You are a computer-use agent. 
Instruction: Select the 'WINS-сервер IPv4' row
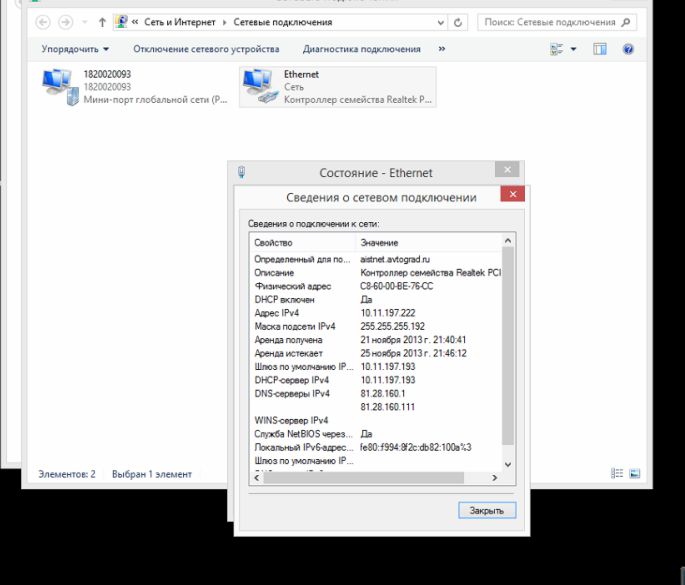[x=376, y=420]
